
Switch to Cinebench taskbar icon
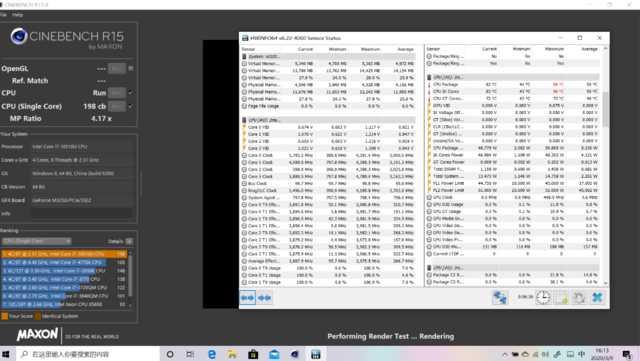(x=295, y=354)
